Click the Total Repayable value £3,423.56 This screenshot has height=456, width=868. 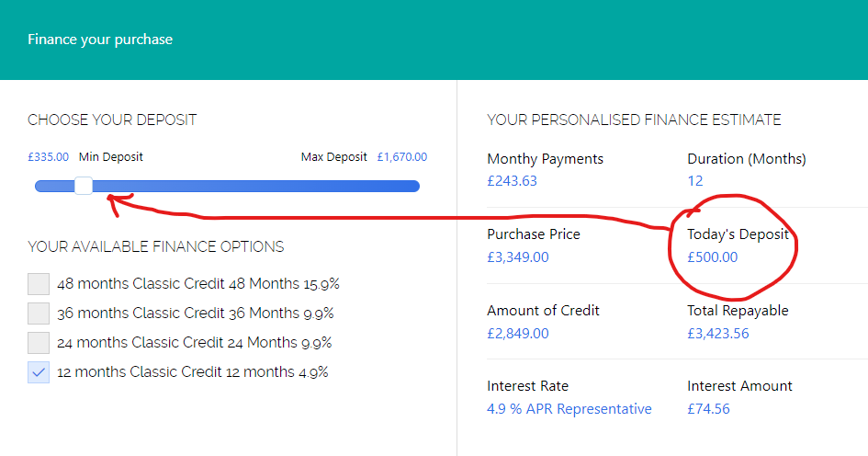[x=718, y=333]
